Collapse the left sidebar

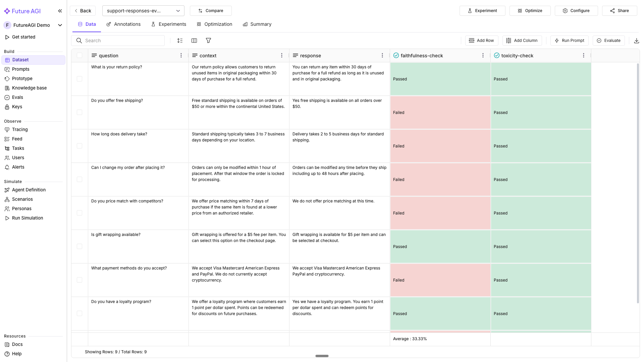pos(60,11)
